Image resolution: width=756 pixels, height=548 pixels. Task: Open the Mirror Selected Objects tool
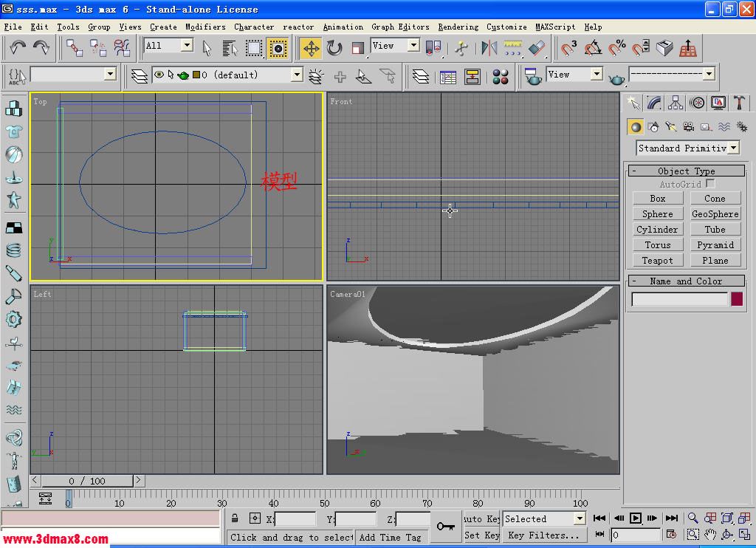(489, 48)
